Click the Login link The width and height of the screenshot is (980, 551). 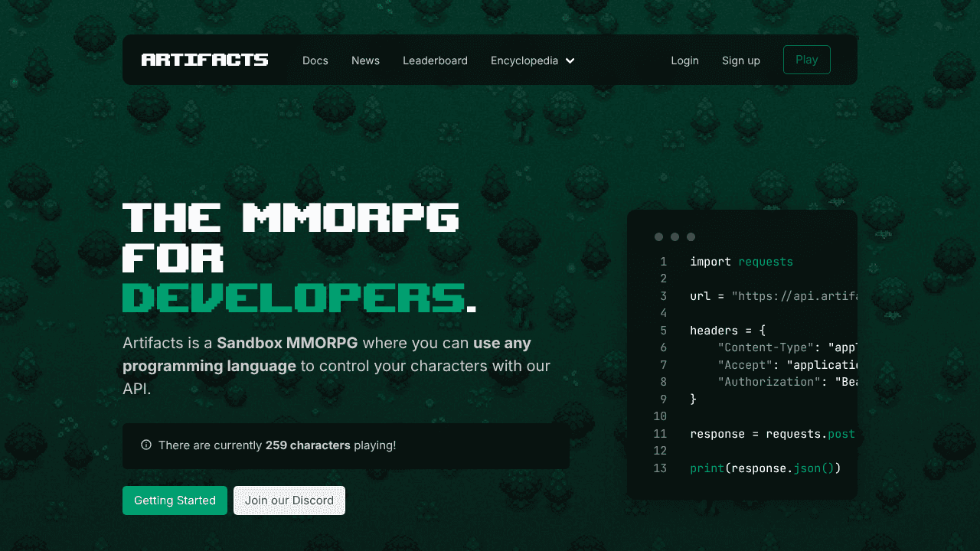click(x=684, y=60)
